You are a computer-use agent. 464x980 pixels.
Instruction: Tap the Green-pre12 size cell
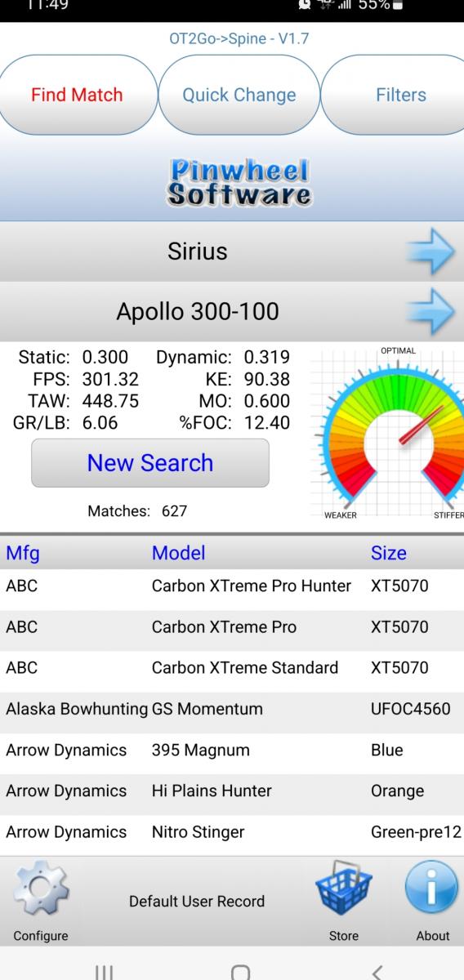[x=416, y=832]
